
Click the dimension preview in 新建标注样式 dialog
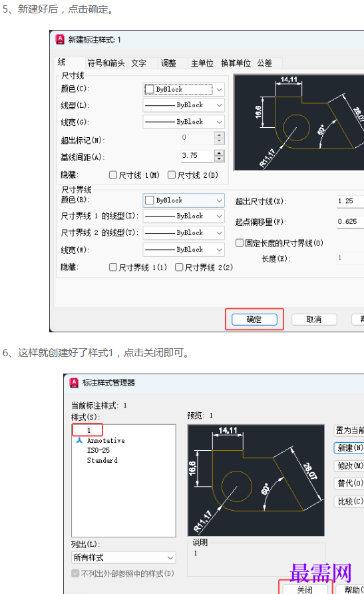click(299, 123)
